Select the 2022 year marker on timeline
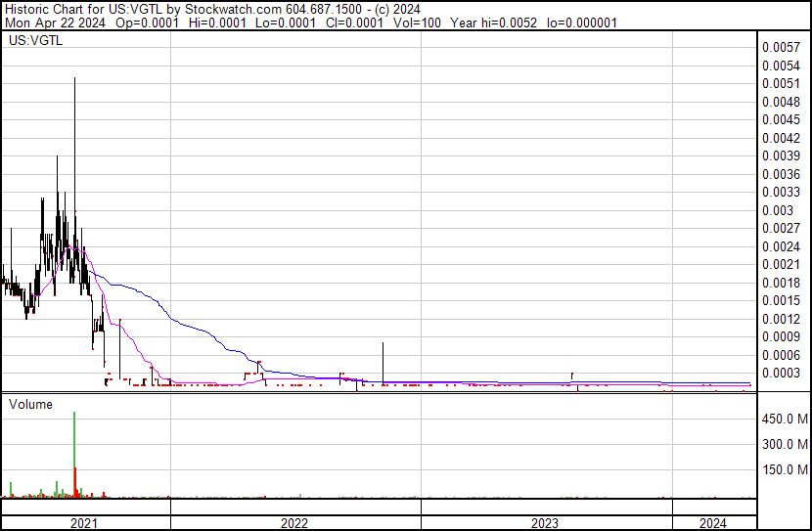 (294, 523)
